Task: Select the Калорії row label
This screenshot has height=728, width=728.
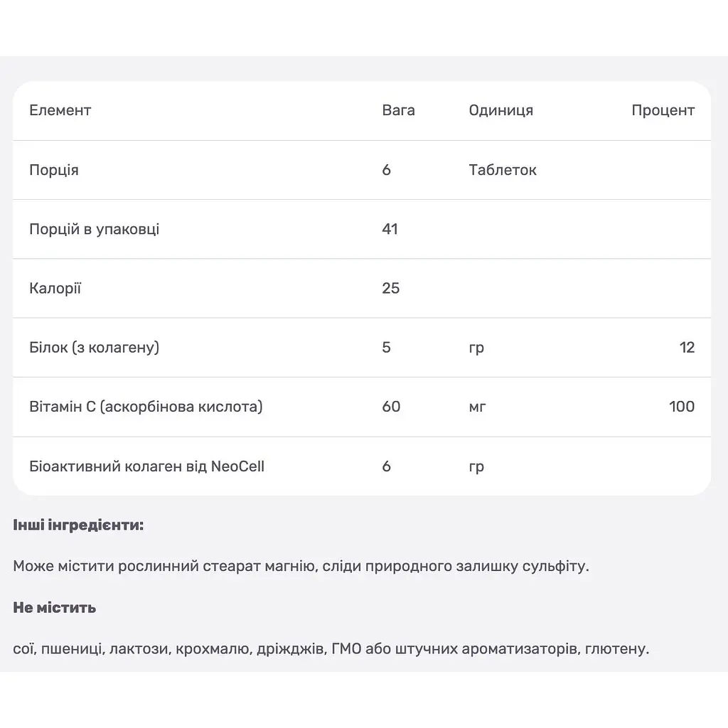Action: [x=55, y=289]
